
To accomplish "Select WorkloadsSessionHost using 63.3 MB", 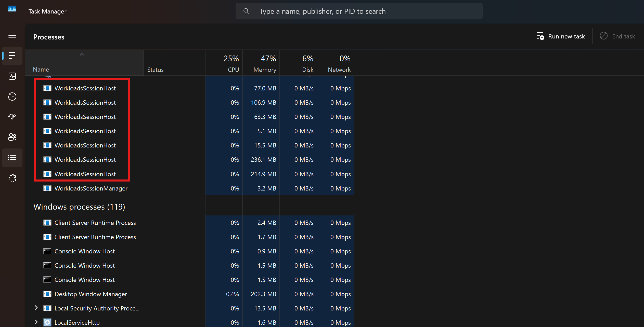I will pos(190,117).
